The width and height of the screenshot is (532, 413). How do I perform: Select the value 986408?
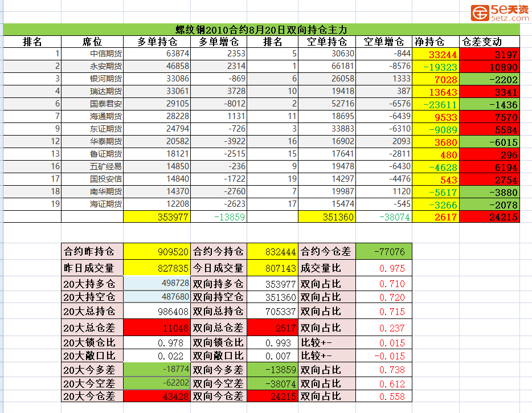click(157, 311)
